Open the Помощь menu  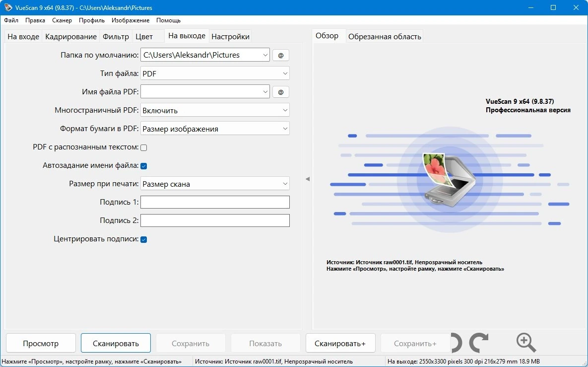(x=168, y=20)
